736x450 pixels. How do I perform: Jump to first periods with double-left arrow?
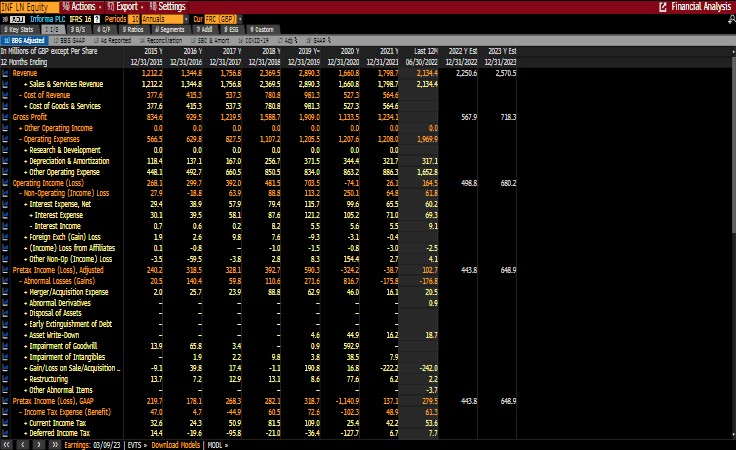7,445
